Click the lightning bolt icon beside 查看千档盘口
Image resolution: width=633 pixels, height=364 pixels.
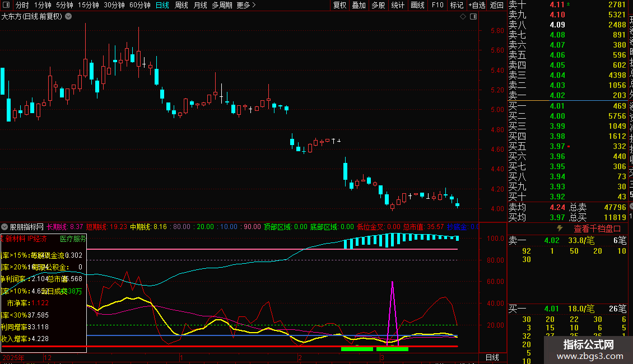pos(559,228)
